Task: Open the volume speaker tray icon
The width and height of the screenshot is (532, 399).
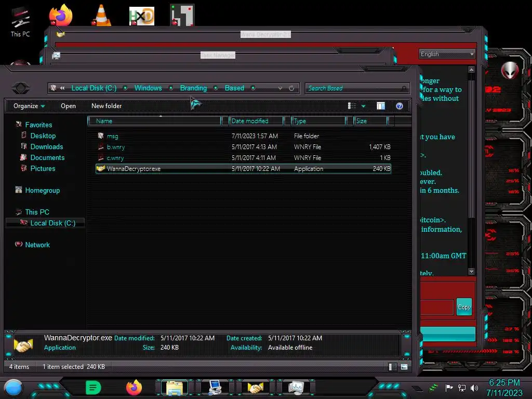Action: [x=474, y=388]
